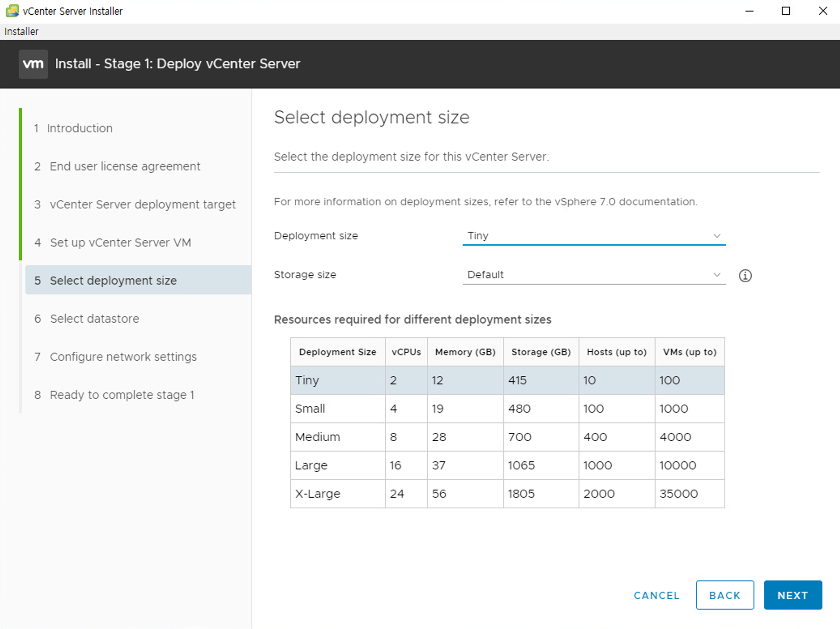Click the Storage (GB) column header

pos(541,352)
